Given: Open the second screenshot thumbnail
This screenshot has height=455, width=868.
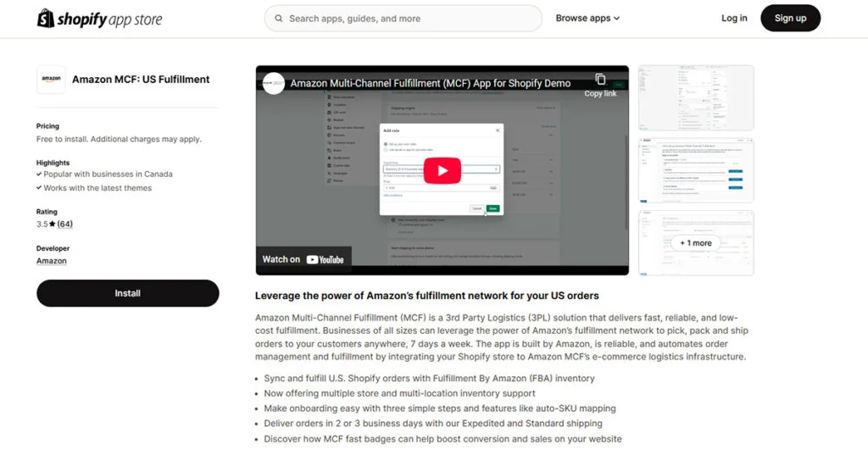Looking at the screenshot, I should pyautogui.click(x=696, y=170).
